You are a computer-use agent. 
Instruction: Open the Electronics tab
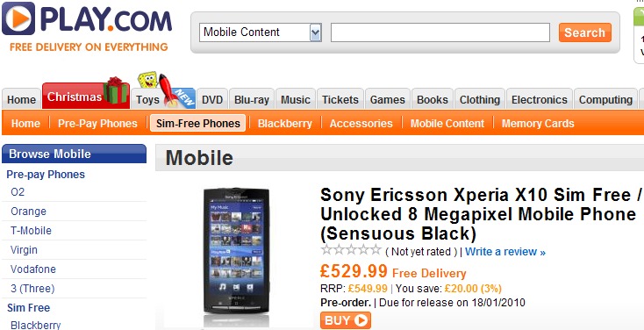coord(540,99)
